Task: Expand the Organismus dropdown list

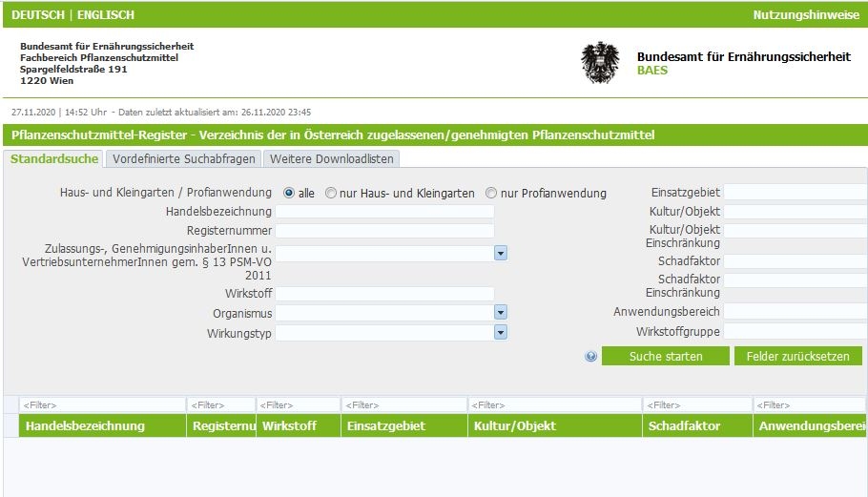Action: [500, 312]
